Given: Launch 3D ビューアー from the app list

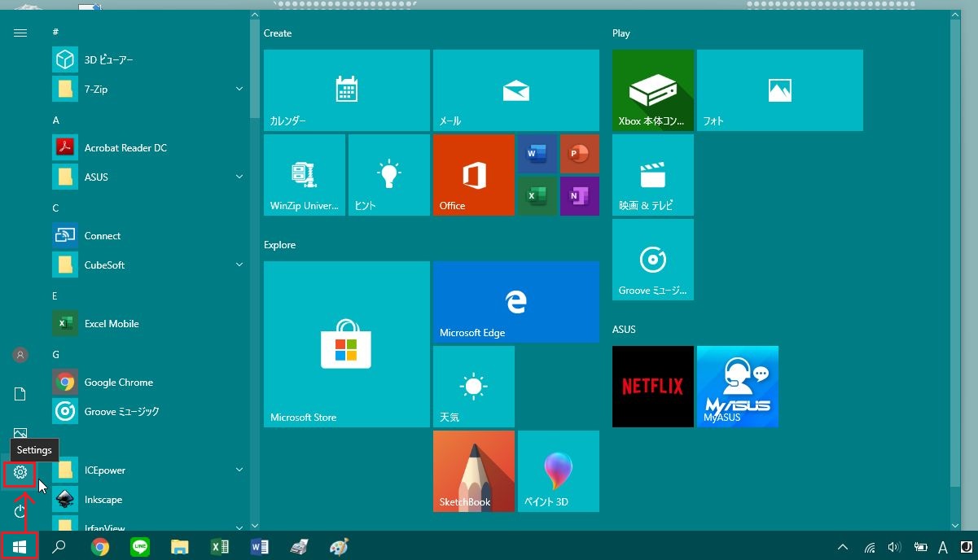Looking at the screenshot, I should tap(149, 59).
